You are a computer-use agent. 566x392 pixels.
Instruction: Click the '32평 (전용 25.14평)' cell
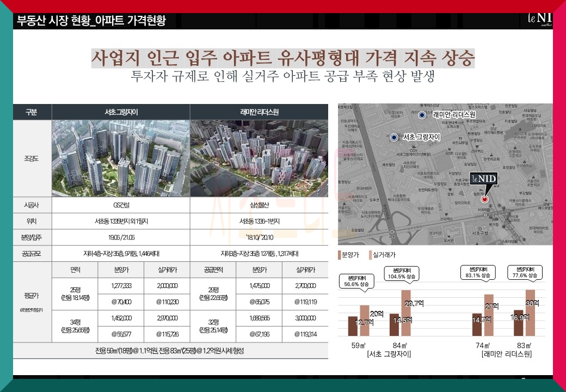pyautogui.click(x=213, y=326)
